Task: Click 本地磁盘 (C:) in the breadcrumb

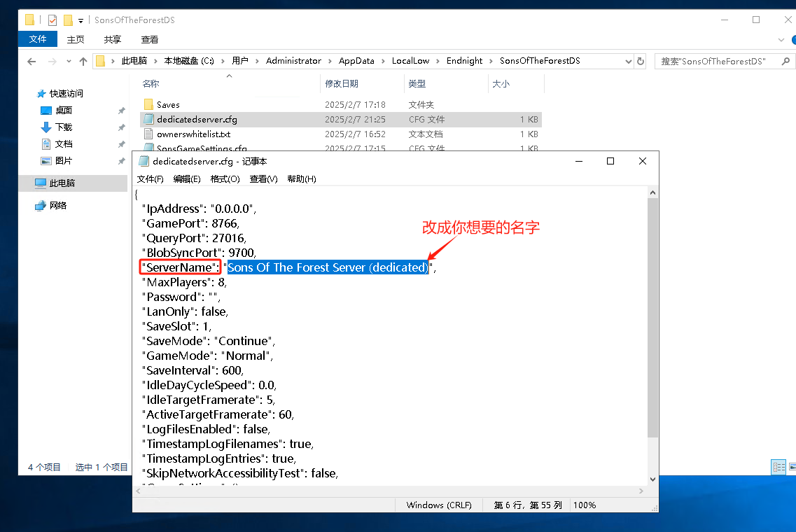Action: click(x=189, y=61)
